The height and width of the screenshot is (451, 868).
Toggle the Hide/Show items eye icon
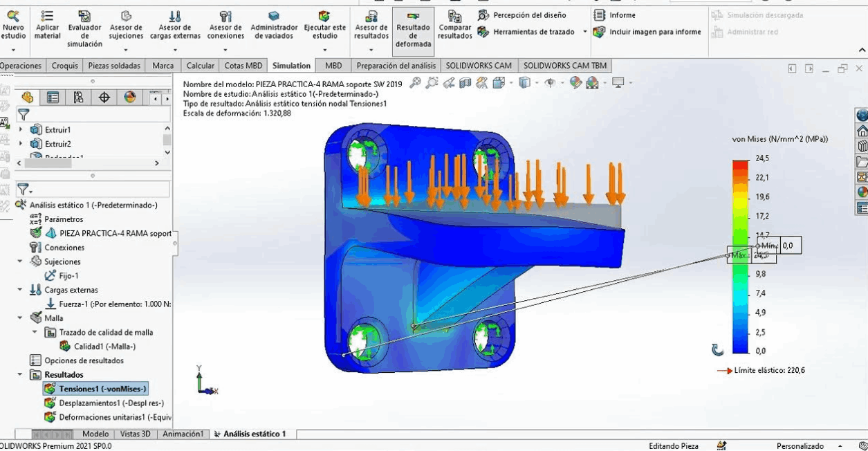pos(550,83)
